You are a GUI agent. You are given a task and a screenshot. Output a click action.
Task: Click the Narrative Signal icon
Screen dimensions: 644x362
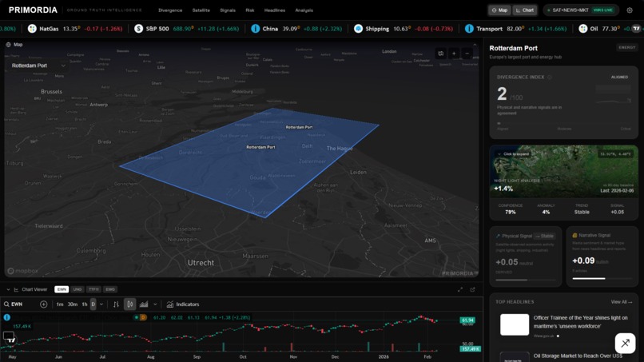pos(574,236)
